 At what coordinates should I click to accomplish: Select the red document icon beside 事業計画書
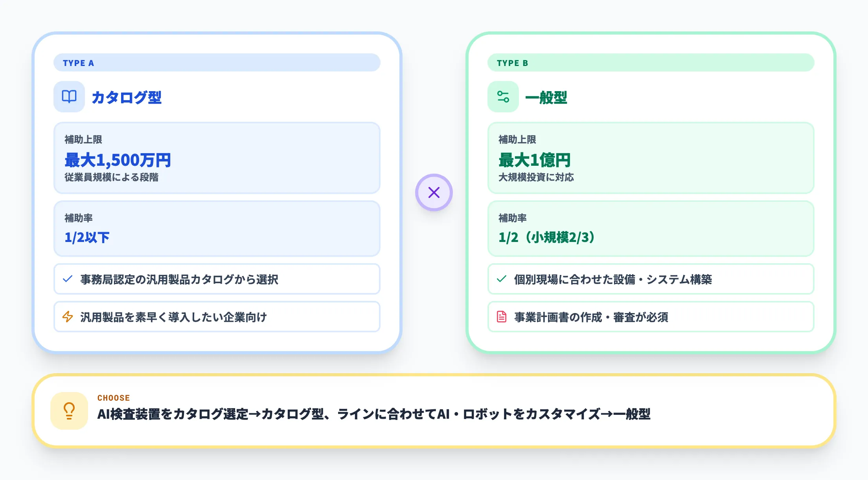tap(502, 317)
